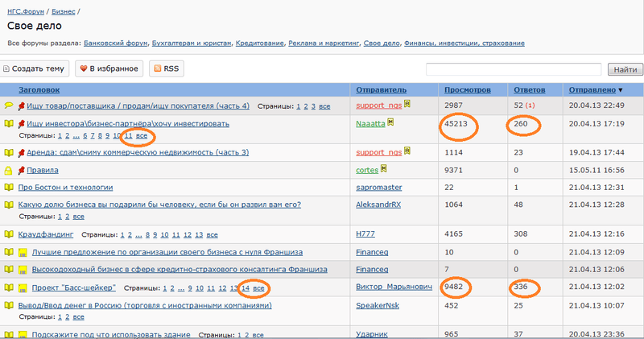
Task: Click the moderator badge next to cortes
Action: (x=384, y=168)
